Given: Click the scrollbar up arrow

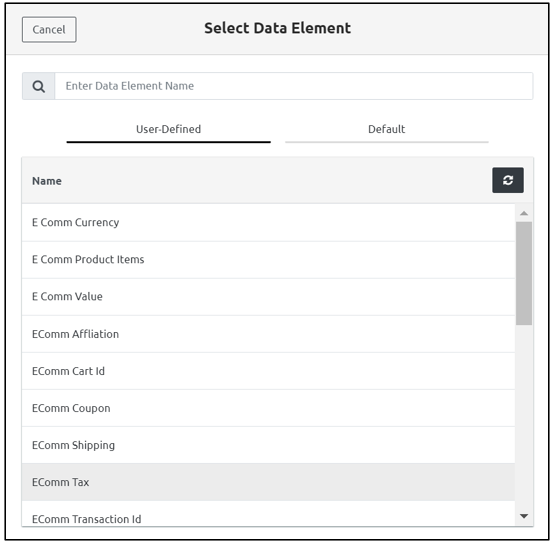Looking at the screenshot, I should point(524,213).
